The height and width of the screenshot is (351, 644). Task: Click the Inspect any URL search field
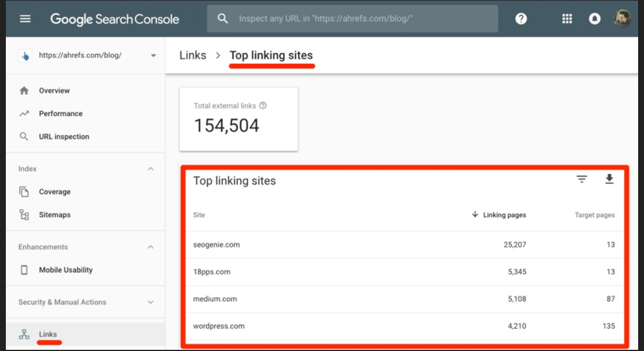point(352,19)
